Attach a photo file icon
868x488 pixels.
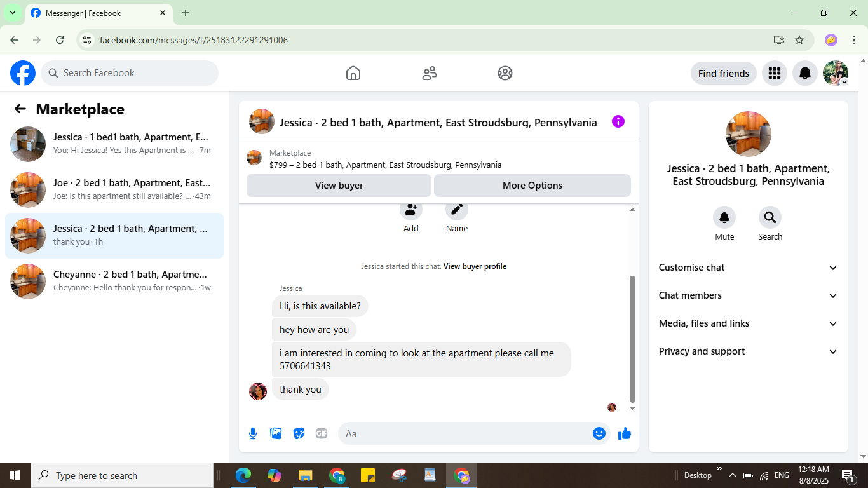point(276,433)
